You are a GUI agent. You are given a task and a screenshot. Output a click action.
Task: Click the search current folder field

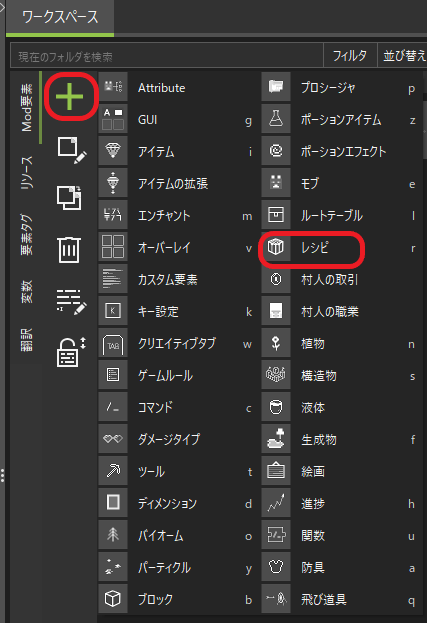[x=167, y=56]
